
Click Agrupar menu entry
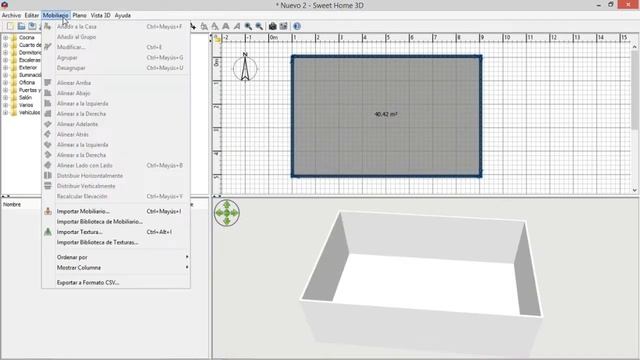[116, 58]
